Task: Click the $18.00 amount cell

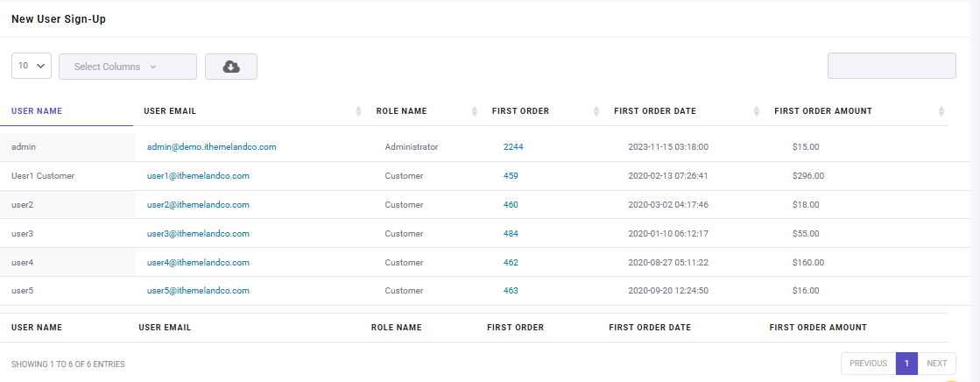Action: click(x=806, y=204)
